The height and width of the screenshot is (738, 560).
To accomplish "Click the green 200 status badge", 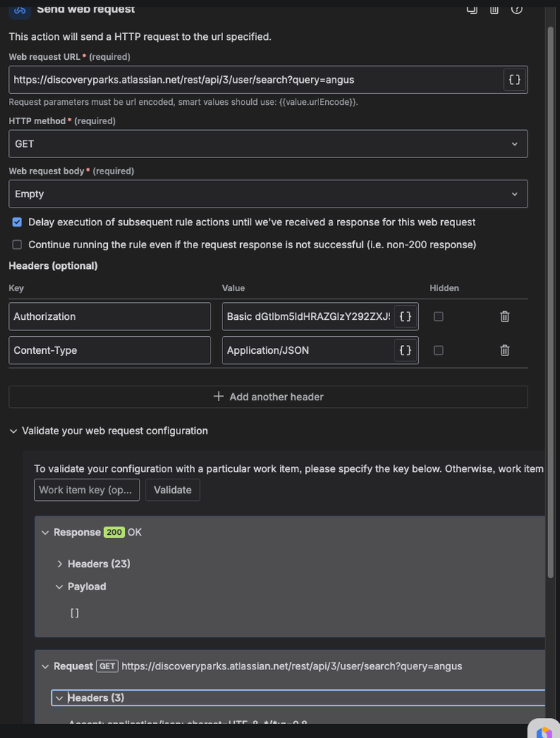I will tap(114, 533).
